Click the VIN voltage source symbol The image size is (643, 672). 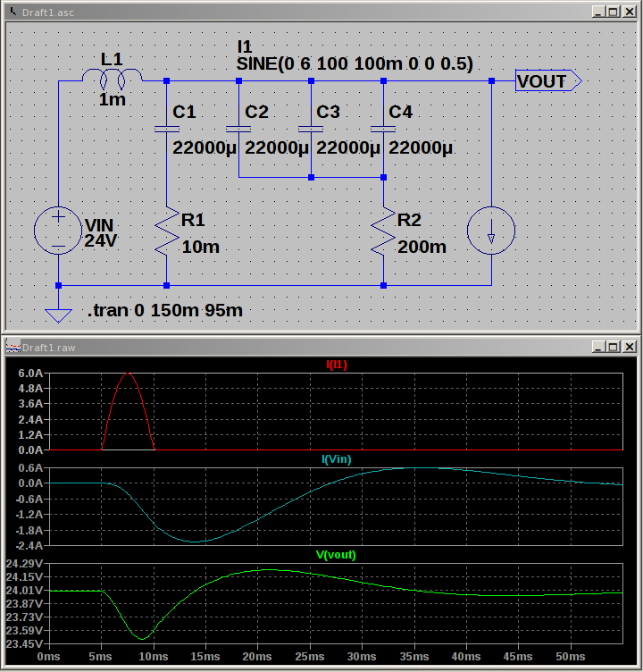(x=58, y=231)
